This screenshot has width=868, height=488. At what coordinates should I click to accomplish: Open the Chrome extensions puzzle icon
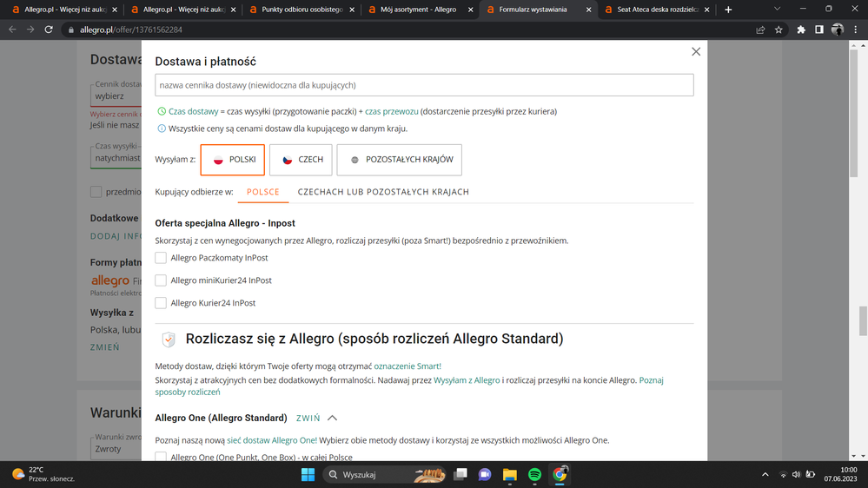pos(801,30)
